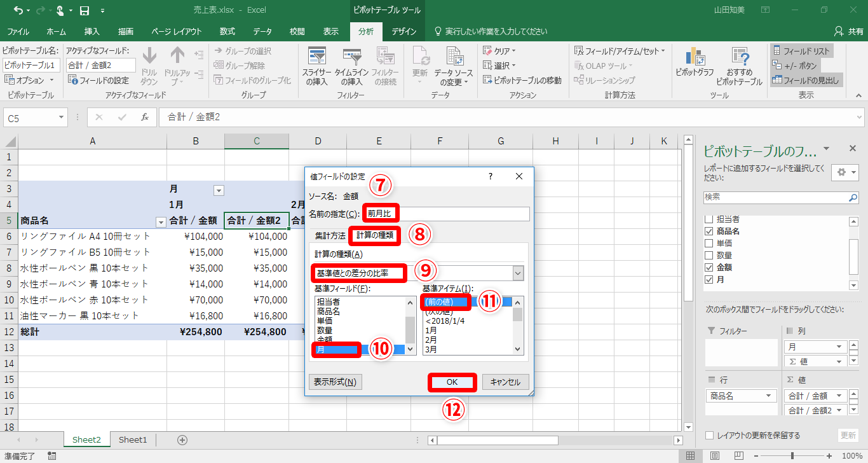The image size is (868, 463).
Task: Switch to the Sheet1 worksheet tab
Action: point(133,440)
